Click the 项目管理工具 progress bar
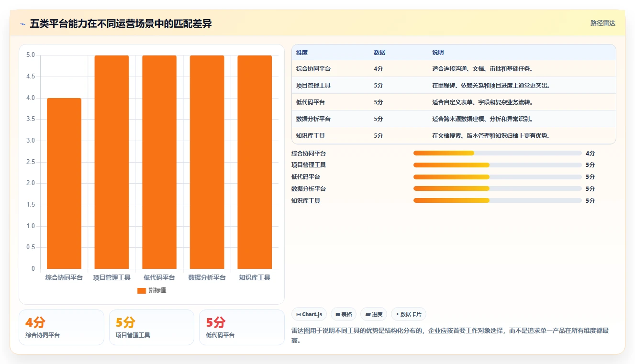The width and height of the screenshot is (635, 364). [498, 165]
